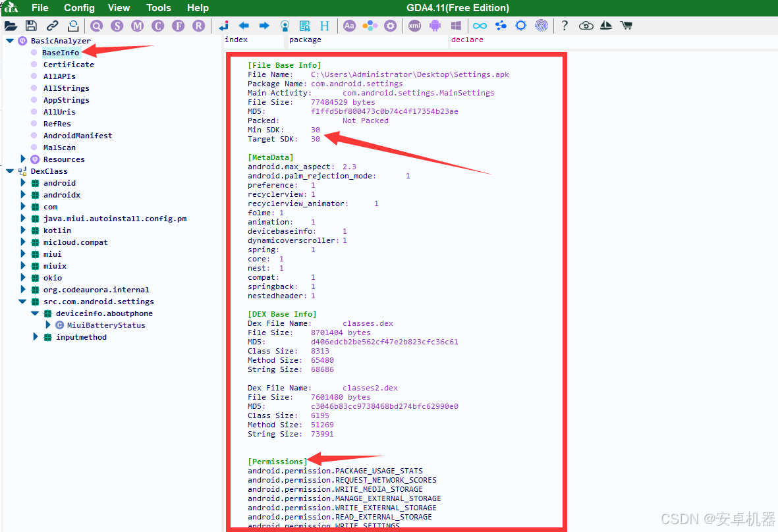Select AllStrings in the tree
Viewport: 778px width, 532px height.
click(67, 88)
